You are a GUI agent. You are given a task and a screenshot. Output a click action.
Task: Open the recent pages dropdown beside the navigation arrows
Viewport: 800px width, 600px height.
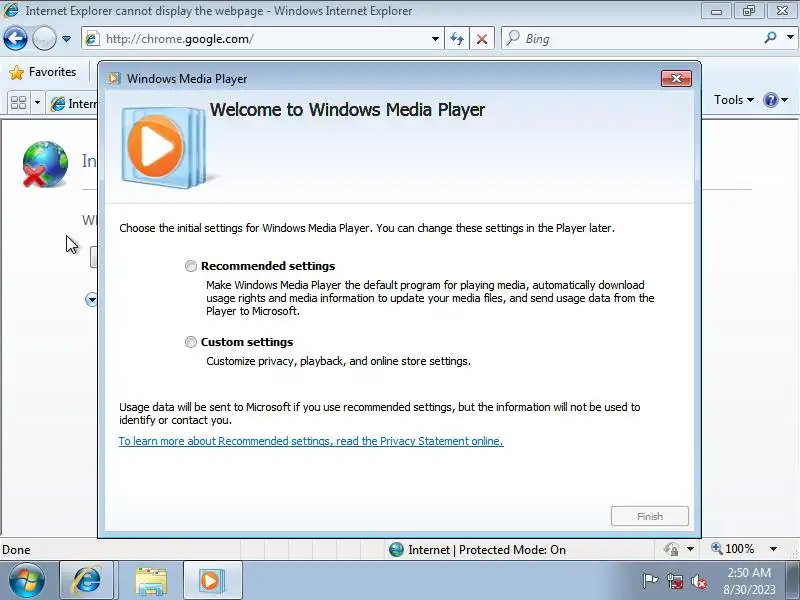[x=66, y=39]
